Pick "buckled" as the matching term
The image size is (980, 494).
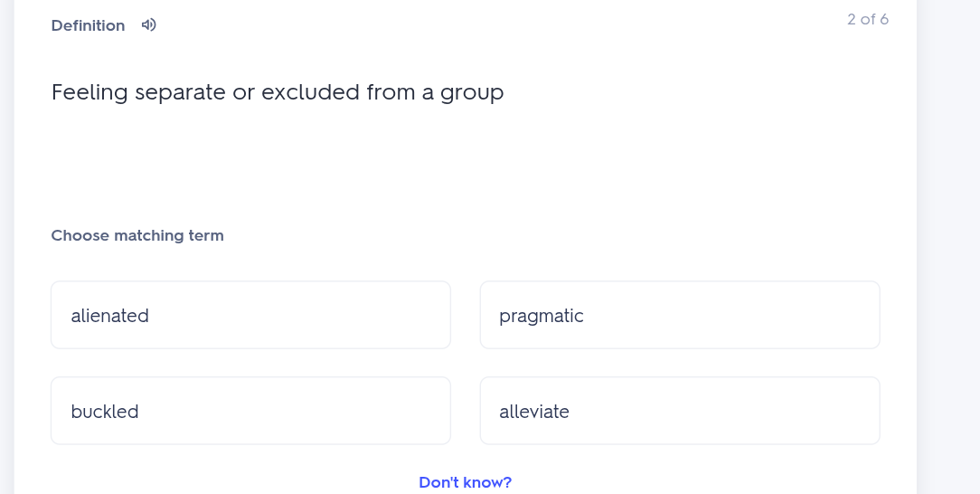tap(250, 411)
